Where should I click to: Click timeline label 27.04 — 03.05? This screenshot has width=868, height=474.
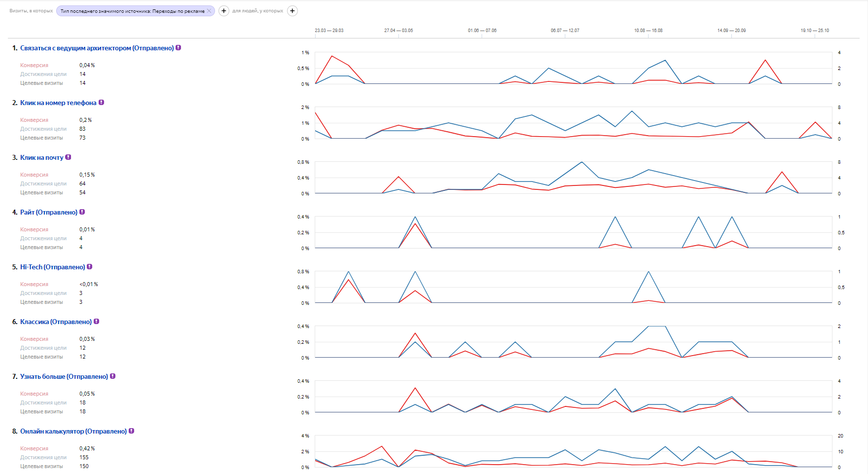tap(398, 31)
